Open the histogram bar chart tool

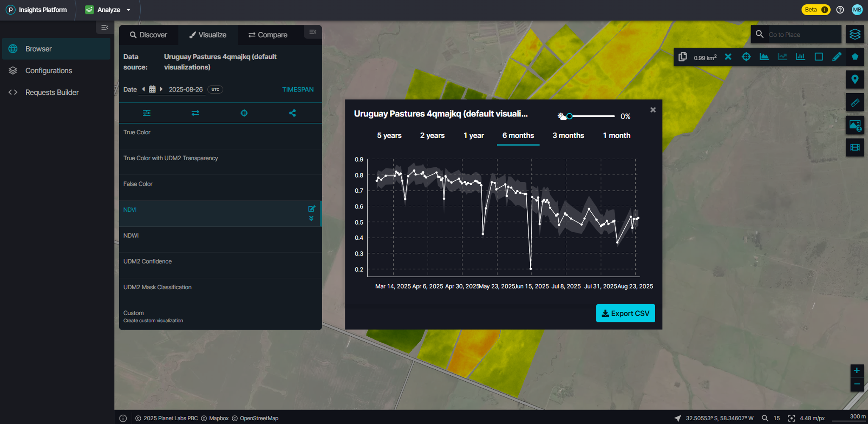[x=800, y=57]
